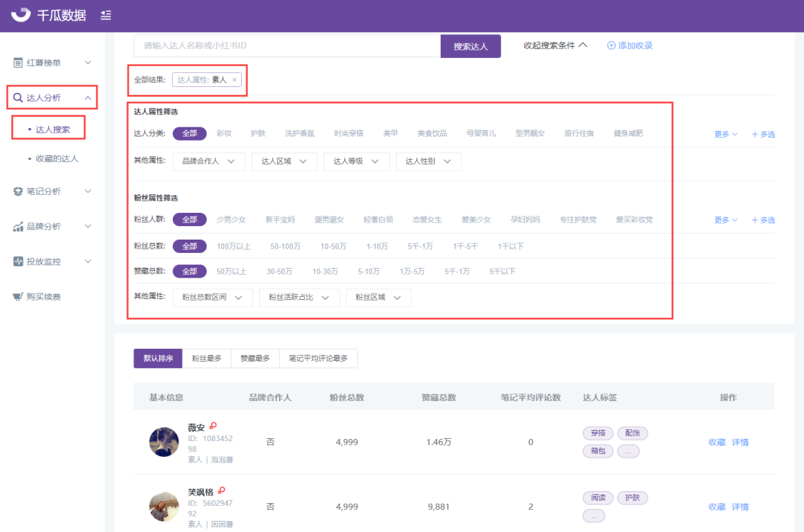Sort by 赞藏最多 tab
This screenshot has height=532, width=804.
click(x=255, y=358)
